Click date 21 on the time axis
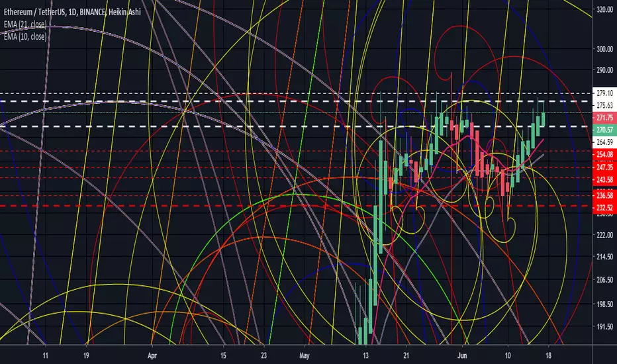 tap(406, 356)
